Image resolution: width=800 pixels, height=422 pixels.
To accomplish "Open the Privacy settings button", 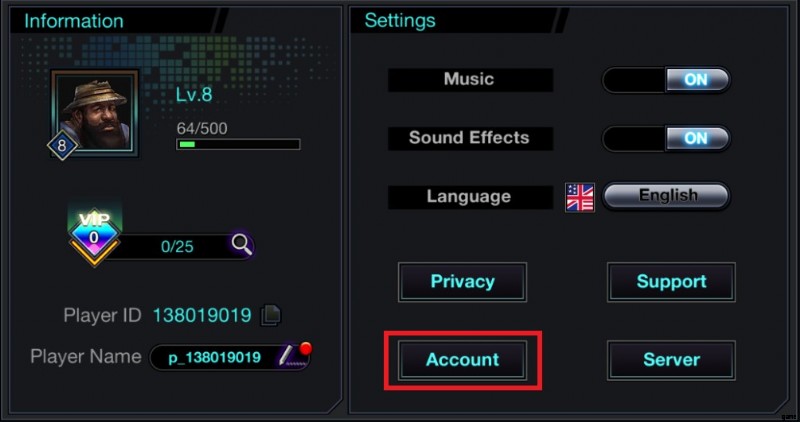I will (462, 282).
